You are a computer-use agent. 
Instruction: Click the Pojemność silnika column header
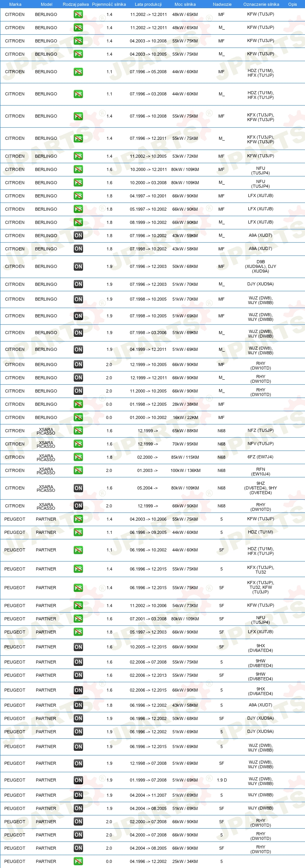point(109,4)
